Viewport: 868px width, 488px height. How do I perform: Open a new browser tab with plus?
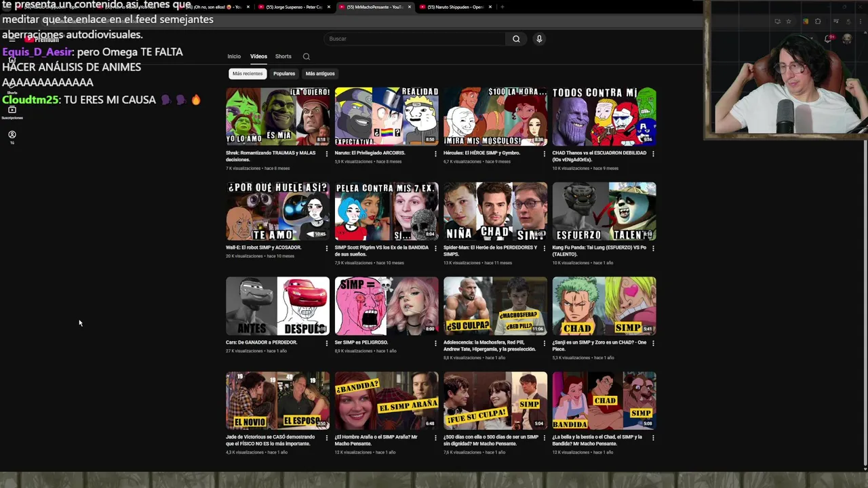502,7
